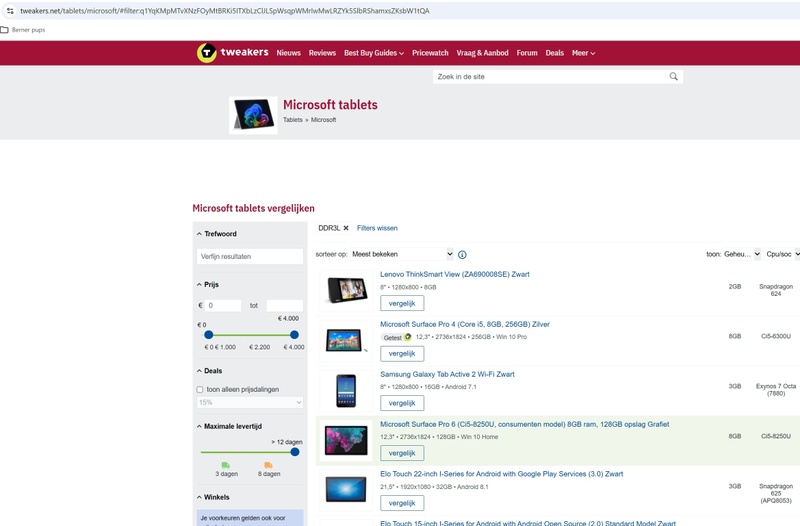Viewport: 800px width, 526px height.
Task: Open the sorteer op Meest bekeken dropdown
Action: pos(402,254)
